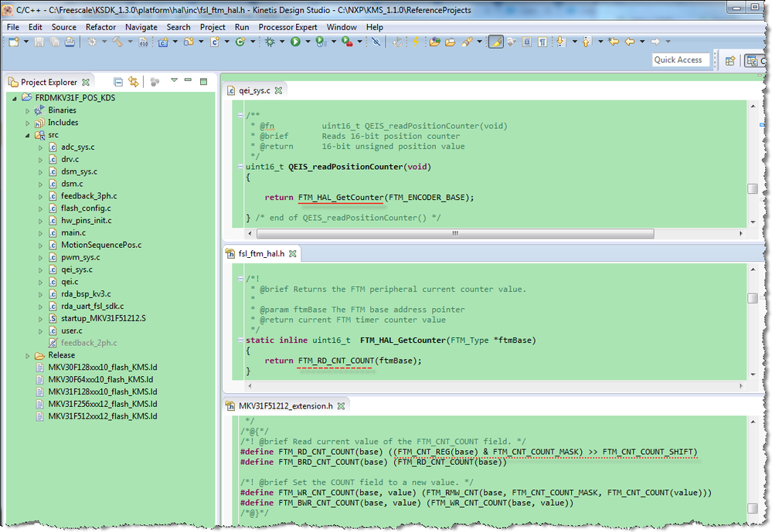This screenshot has width=772, height=532.
Task: Expand the Includes tree node
Action: pyautogui.click(x=28, y=123)
